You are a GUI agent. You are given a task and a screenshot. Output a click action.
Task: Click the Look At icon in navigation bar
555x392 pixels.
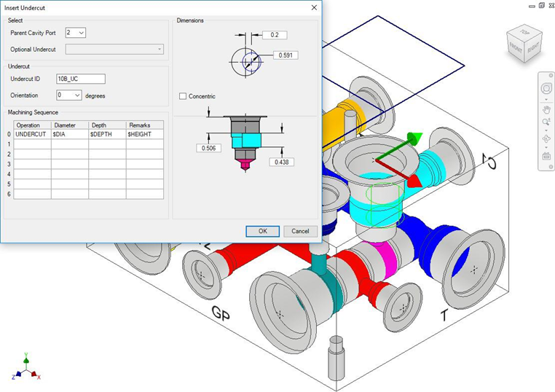[x=546, y=155]
